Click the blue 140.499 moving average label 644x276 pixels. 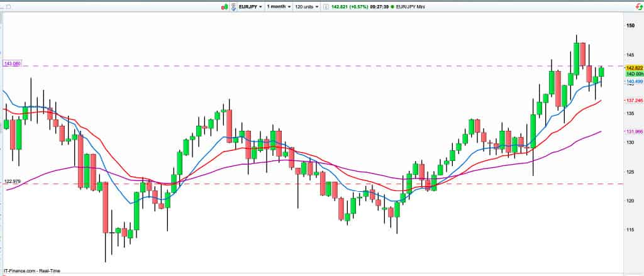(x=633, y=81)
